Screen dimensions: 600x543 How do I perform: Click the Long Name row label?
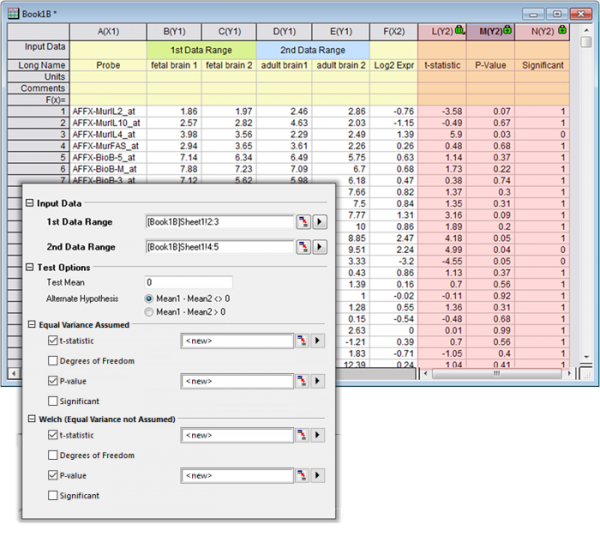coord(38,65)
